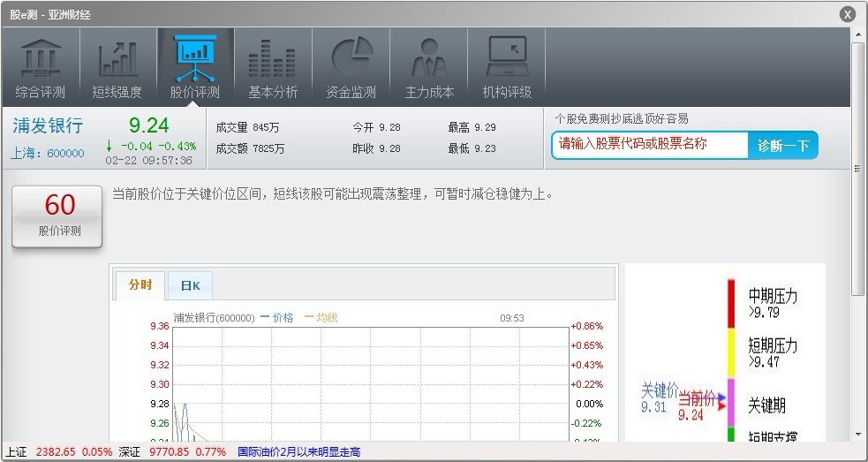Click the 关键价 9.31 label

[x=660, y=398]
